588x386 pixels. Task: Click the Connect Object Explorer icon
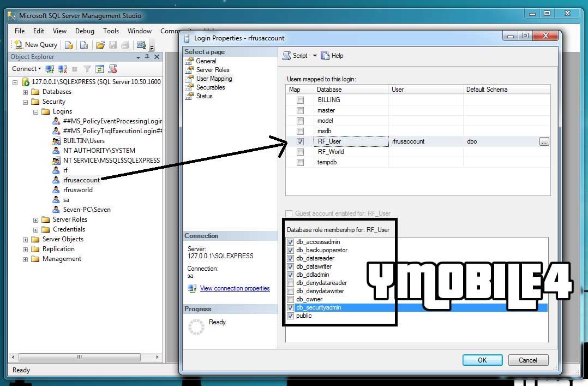[x=50, y=69]
